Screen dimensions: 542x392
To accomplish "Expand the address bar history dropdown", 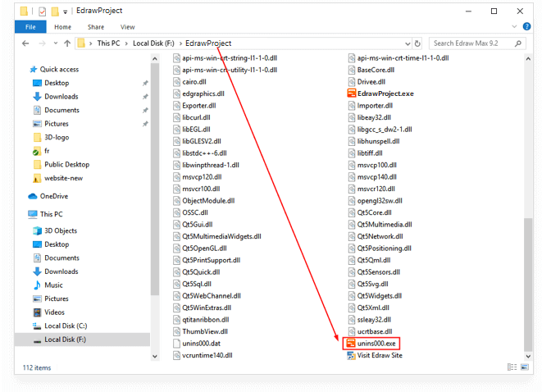I will tap(408, 44).
